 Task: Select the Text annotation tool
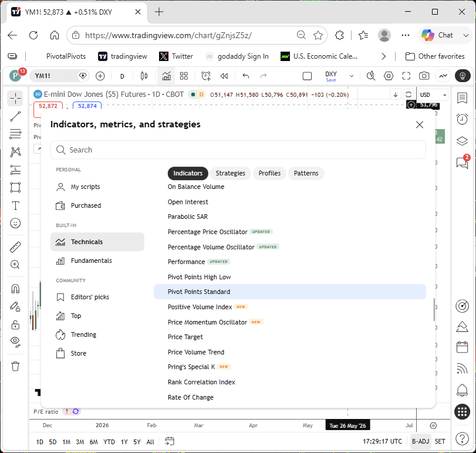pyautogui.click(x=15, y=205)
